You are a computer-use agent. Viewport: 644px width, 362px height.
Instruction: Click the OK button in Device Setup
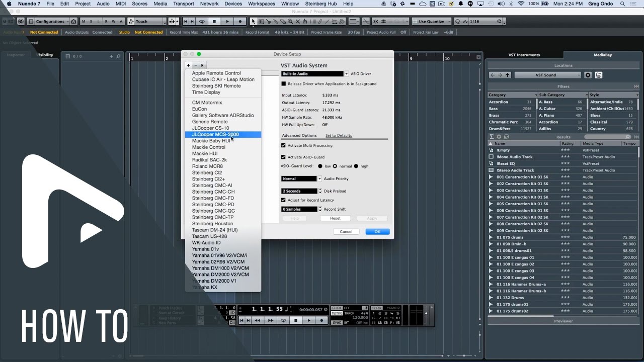click(377, 231)
